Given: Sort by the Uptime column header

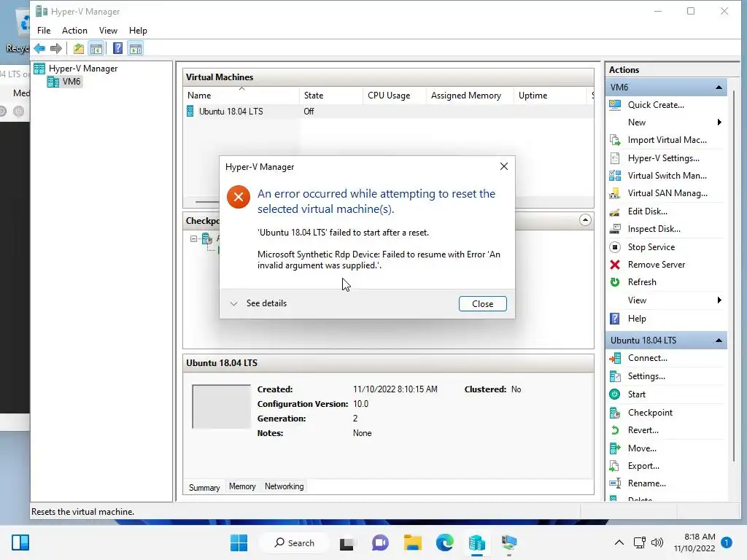Looking at the screenshot, I should 550,96.
